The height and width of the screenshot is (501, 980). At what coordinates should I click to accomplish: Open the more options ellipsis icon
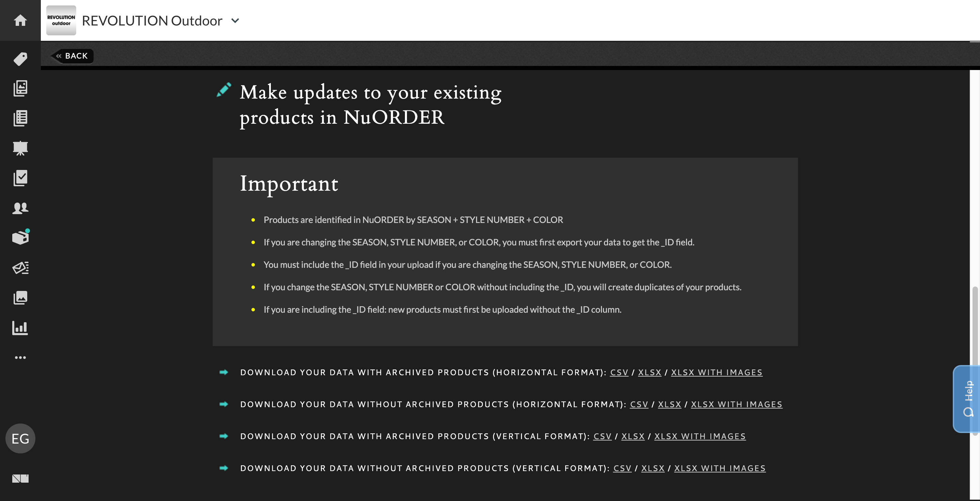20,357
